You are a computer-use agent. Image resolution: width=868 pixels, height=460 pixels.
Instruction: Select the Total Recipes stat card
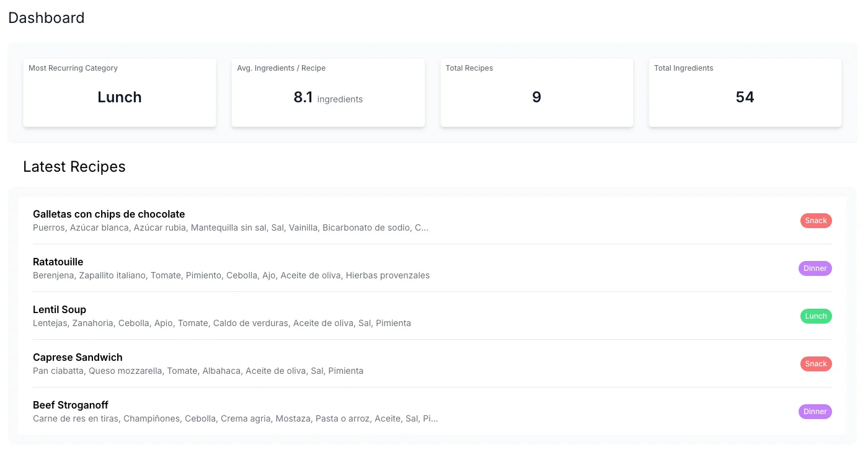(x=536, y=92)
